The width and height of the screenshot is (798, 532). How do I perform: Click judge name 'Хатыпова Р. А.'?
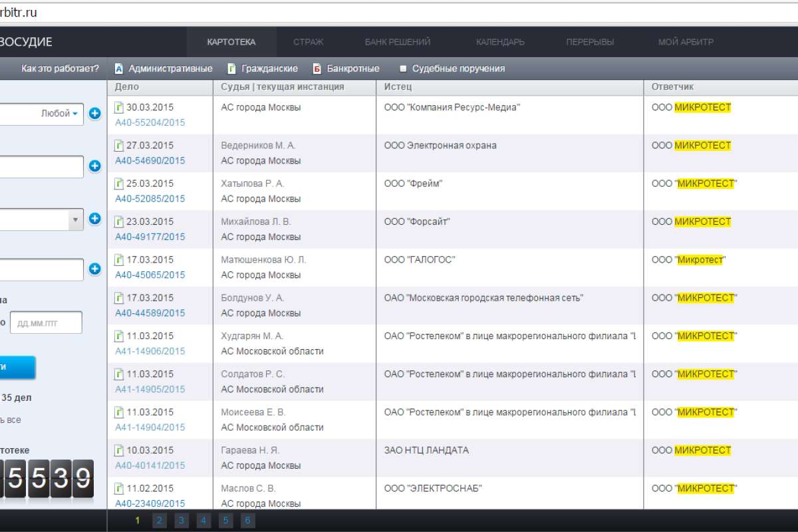pyautogui.click(x=253, y=184)
